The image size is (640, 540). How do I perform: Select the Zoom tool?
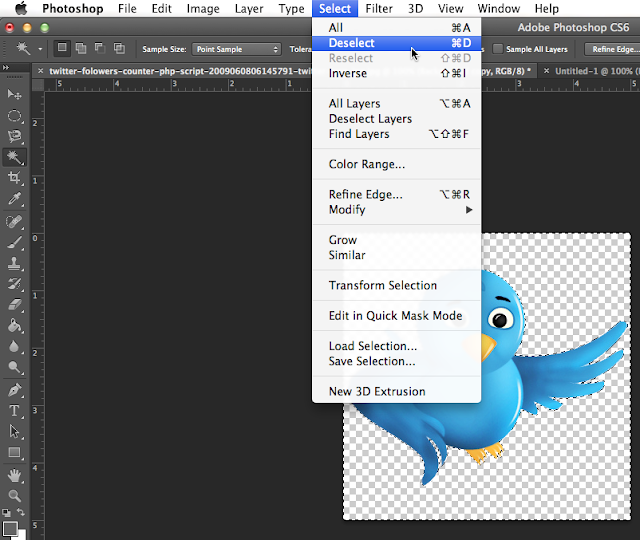point(14,496)
